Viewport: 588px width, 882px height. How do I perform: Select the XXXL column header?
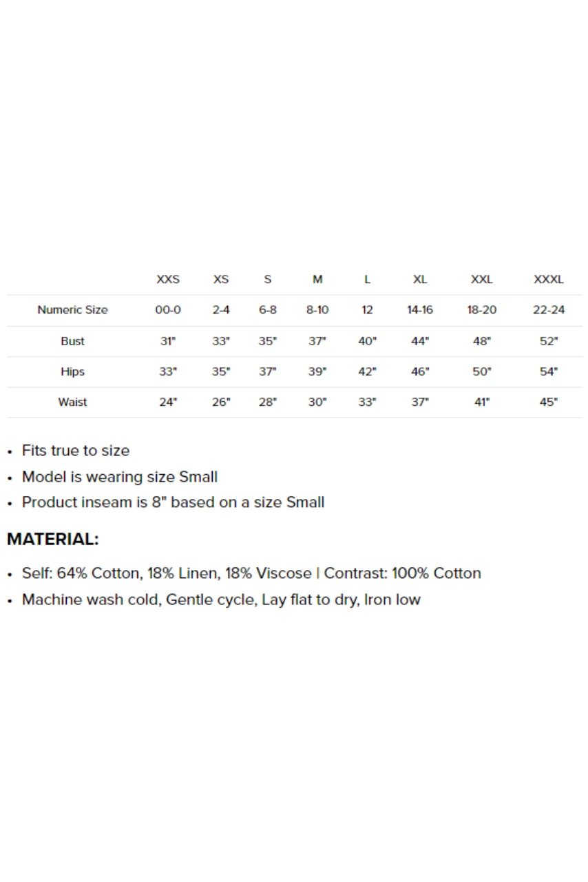point(548,279)
